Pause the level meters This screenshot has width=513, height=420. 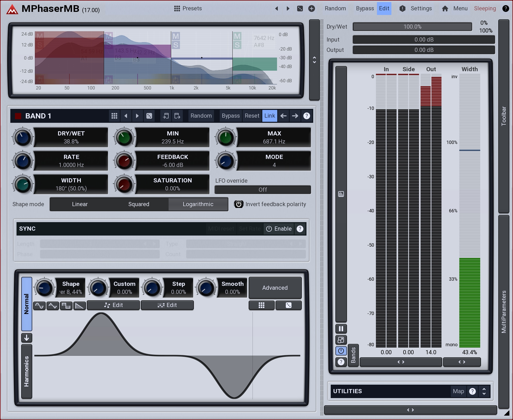coord(341,329)
